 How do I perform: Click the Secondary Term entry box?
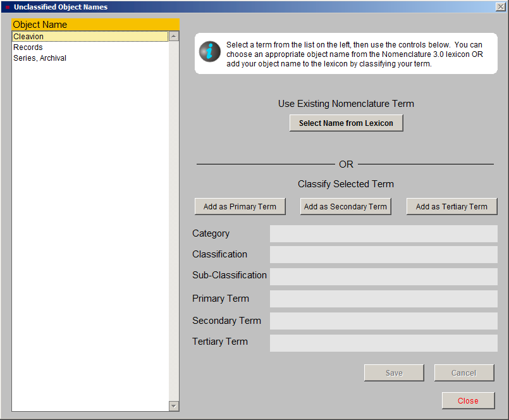point(383,321)
